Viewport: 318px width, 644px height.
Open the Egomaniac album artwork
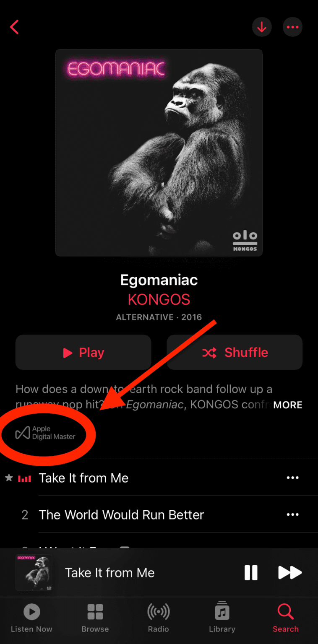pyautogui.click(x=159, y=153)
